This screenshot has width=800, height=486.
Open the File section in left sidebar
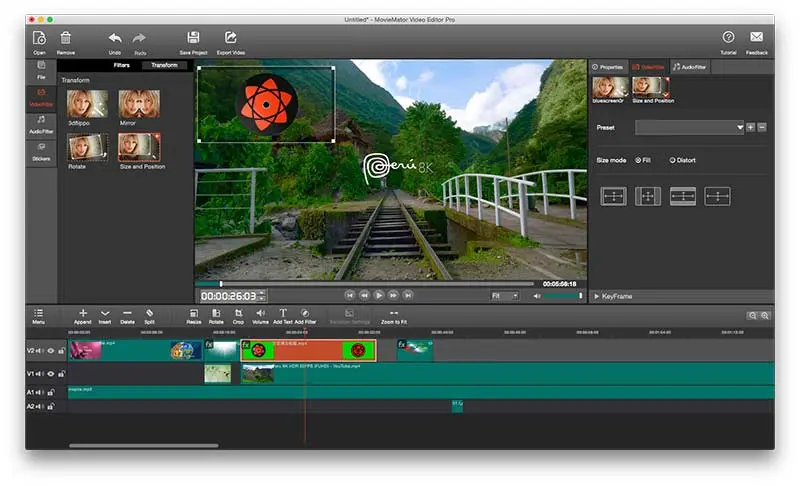click(41, 70)
